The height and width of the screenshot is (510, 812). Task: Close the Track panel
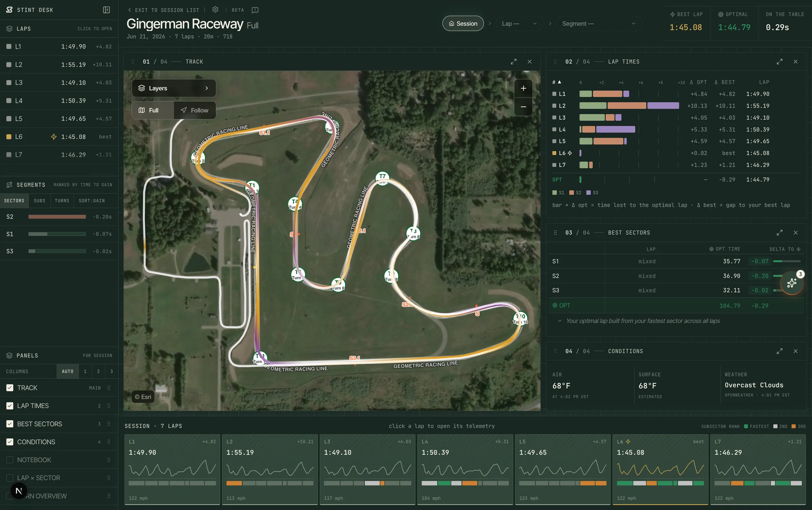coord(529,62)
